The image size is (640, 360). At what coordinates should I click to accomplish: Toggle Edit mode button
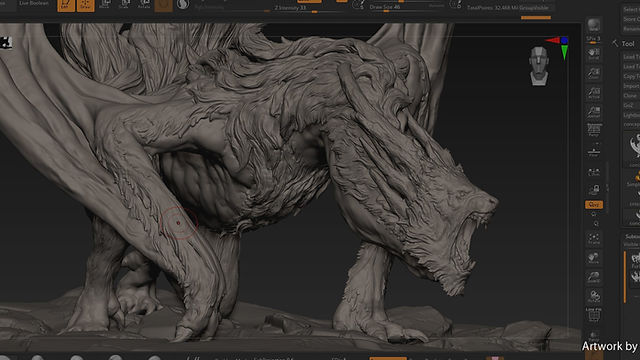tap(66, 5)
